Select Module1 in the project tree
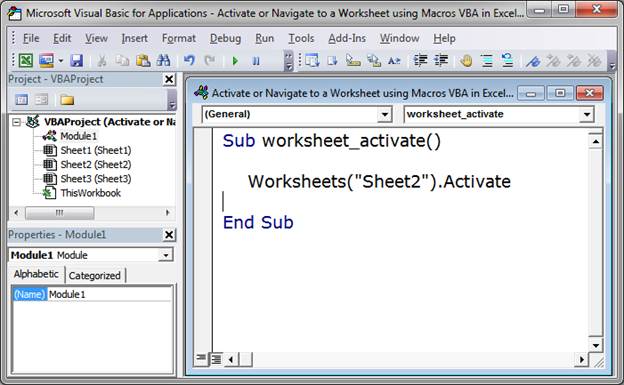624x385 pixels. (x=78, y=136)
